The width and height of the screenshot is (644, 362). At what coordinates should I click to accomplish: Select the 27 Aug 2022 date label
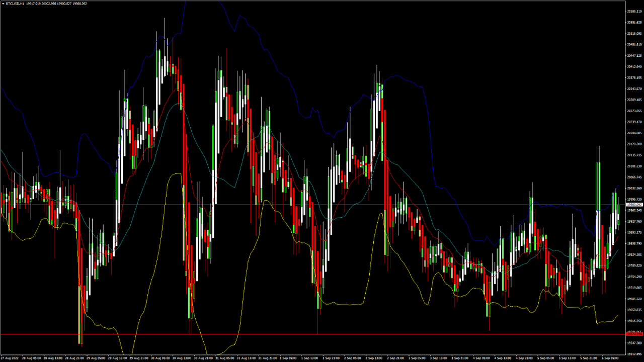pos(10,358)
